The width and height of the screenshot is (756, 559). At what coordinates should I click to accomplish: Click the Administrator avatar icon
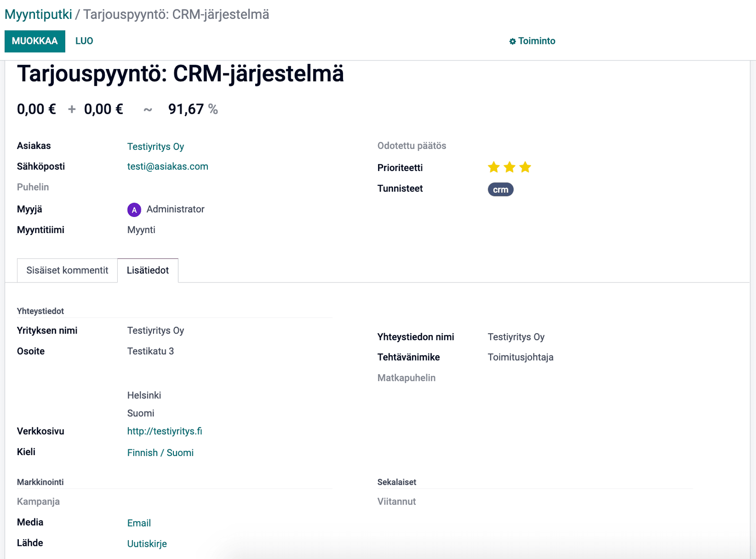134,210
